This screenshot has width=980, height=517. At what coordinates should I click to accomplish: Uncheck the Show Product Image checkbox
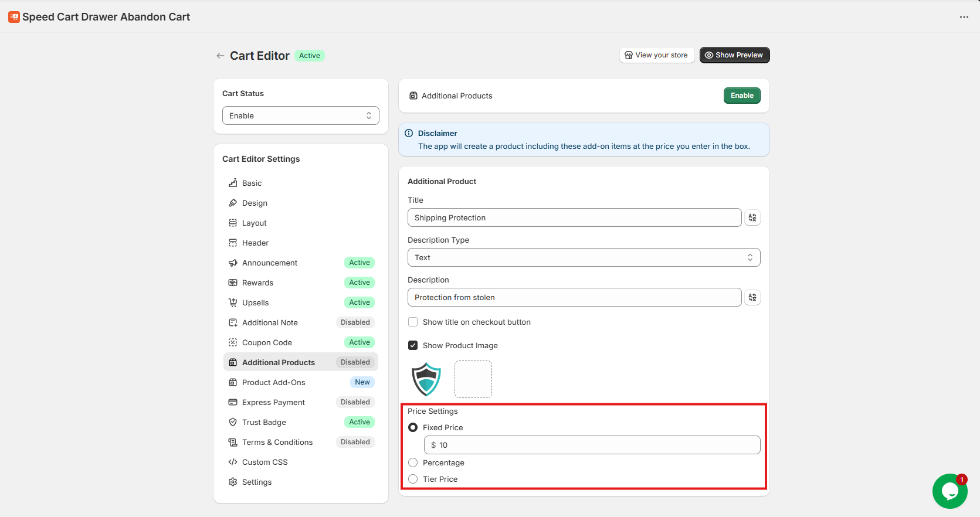pos(413,345)
